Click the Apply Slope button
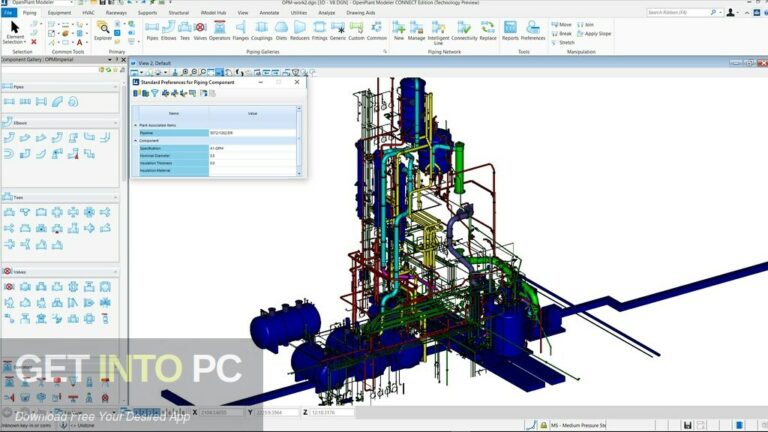The width and height of the screenshot is (768, 432). click(x=594, y=34)
